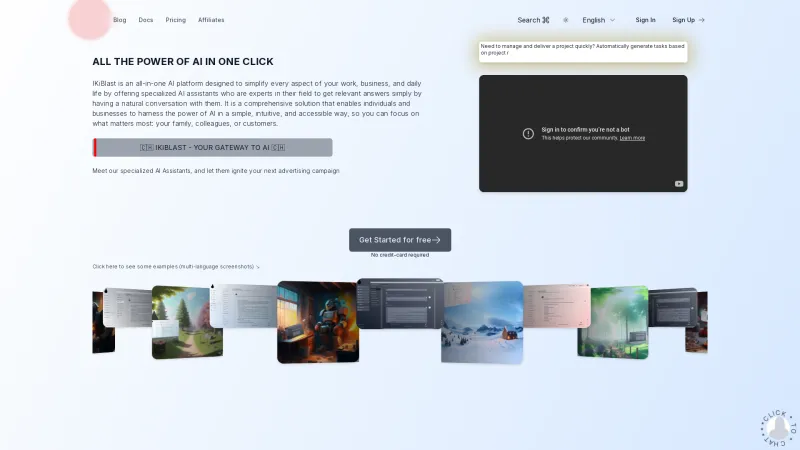The height and width of the screenshot is (450, 800).
Task: Click Get Started for free button
Action: click(x=400, y=240)
